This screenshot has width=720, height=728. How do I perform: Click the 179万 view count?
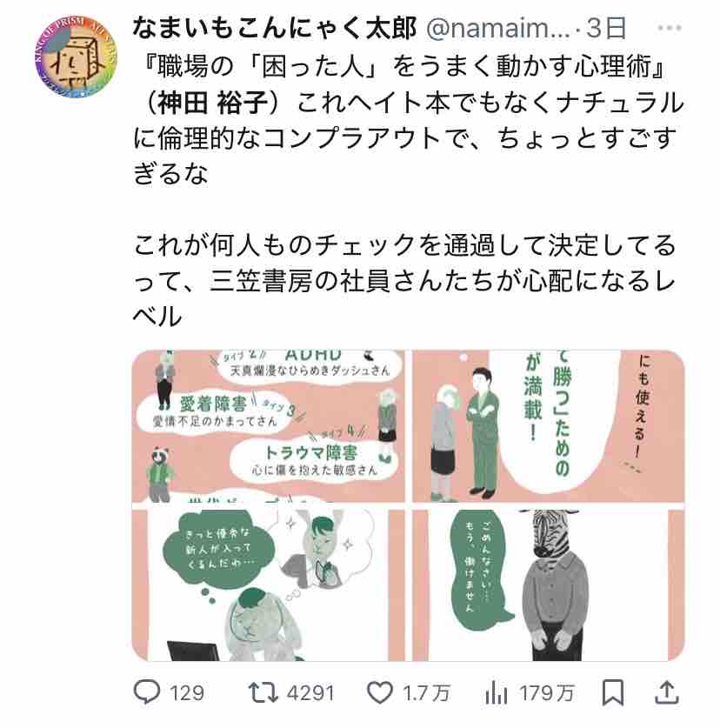pos(547,693)
